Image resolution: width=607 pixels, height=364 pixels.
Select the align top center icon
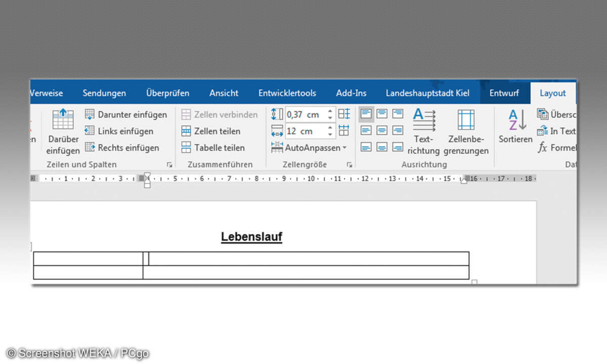click(x=382, y=114)
